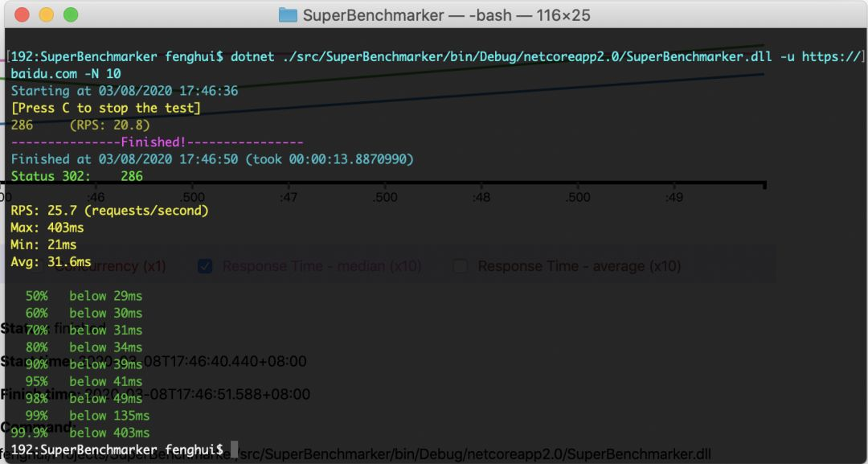The height and width of the screenshot is (464, 868).
Task: Close the SuperBenchmarker terminal window
Action: pos(23,15)
